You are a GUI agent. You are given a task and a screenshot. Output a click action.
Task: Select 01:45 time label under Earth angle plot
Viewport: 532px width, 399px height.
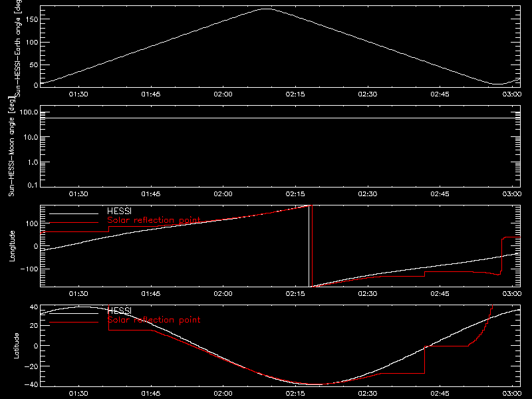[151, 94]
